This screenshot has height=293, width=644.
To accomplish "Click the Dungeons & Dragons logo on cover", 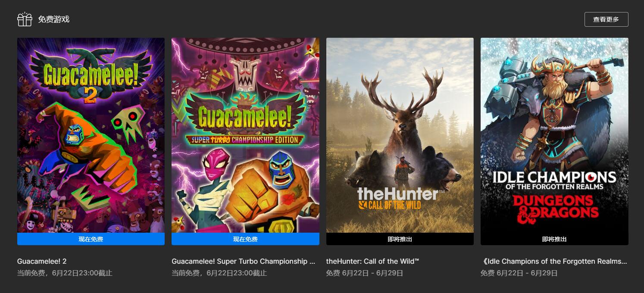I will 555,209.
